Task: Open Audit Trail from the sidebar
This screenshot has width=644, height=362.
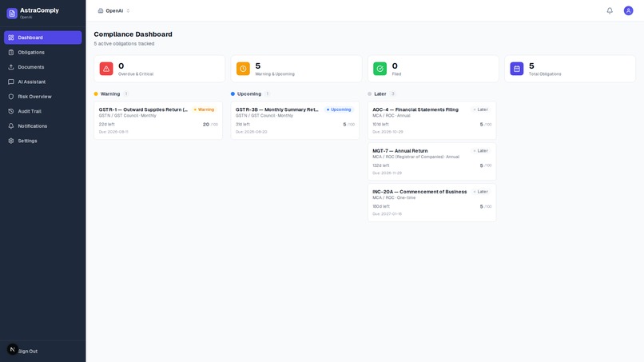Action: tap(42, 111)
